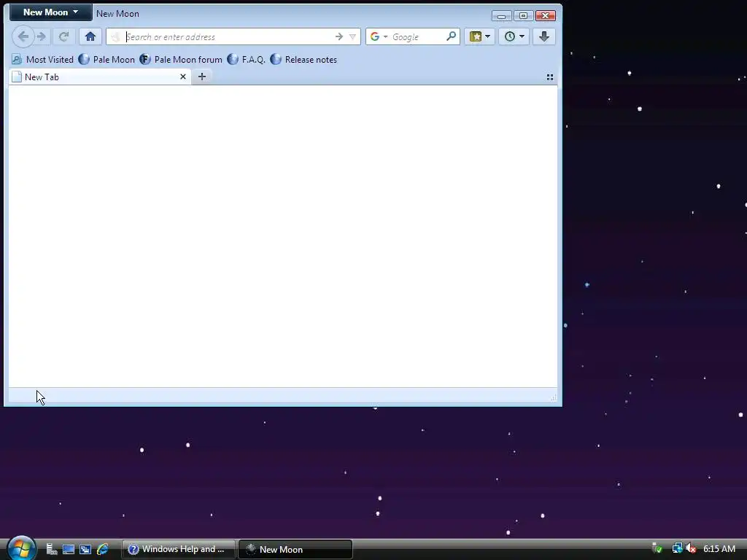Open the F.A.Q. bookmark
747x560 pixels.
pyautogui.click(x=247, y=60)
